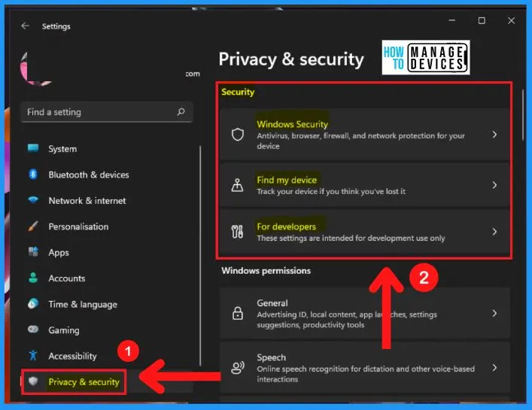Click the Privacy & security shield icon
532x410 pixels.
tap(33, 381)
